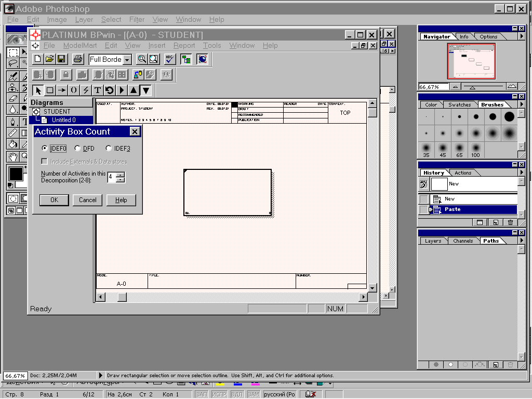Select Photoshop Lasso tool

click(13, 63)
